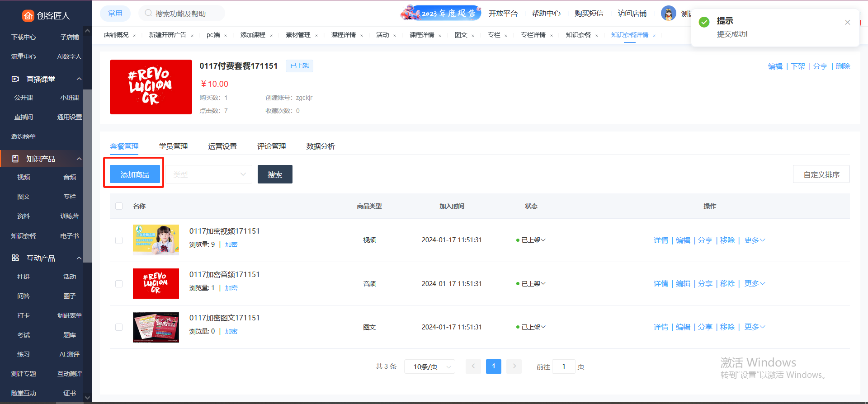Click the 创客匠人 logo icon
Image resolution: width=868 pixels, height=404 pixels.
(x=28, y=16)
